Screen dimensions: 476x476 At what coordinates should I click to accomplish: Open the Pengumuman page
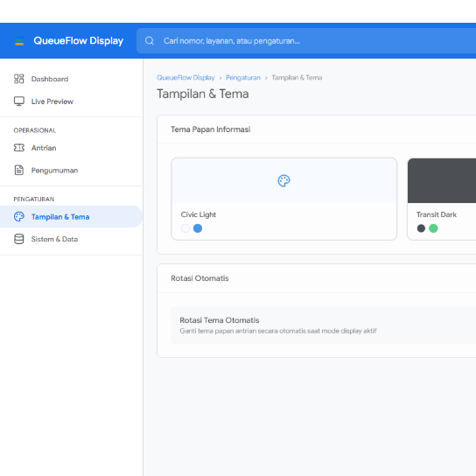click(71, 170)
